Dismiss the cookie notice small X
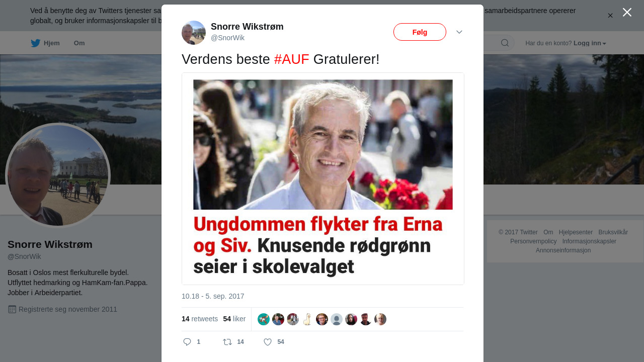 610,16
